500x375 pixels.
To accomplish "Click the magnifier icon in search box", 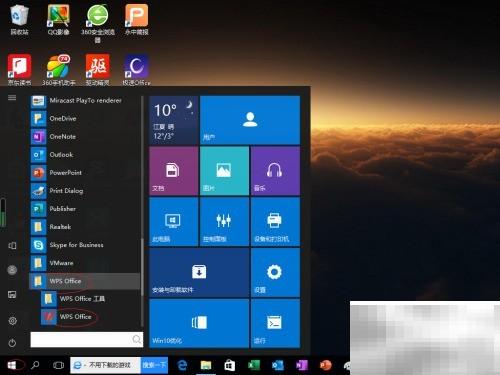I will click(x=136, y=339).
